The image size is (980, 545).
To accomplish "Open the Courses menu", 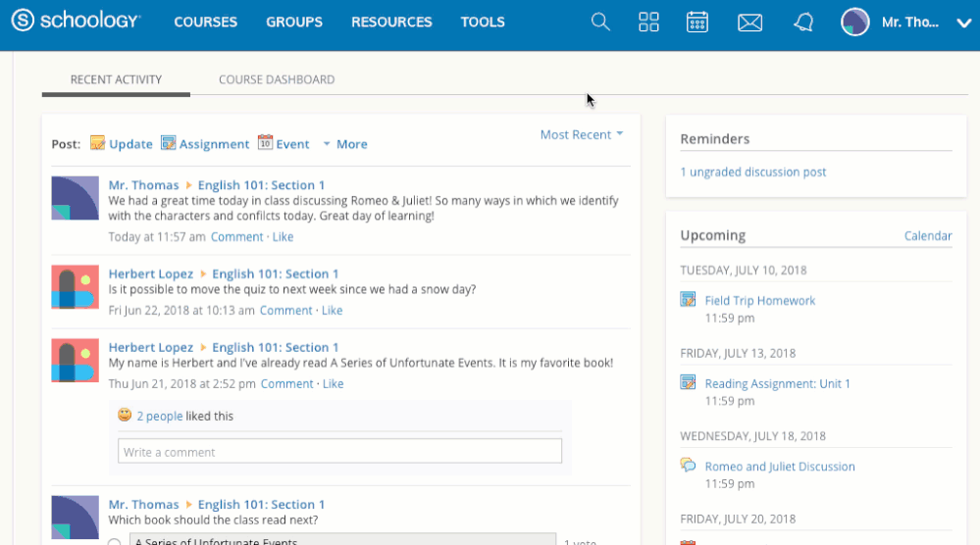I will click(x=205, y=22).
